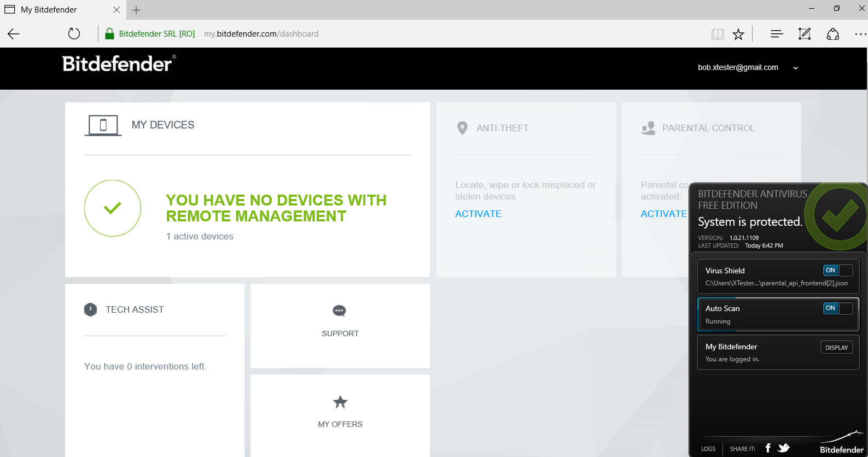
Task: Click the My Devices laptop icon
Action: point(103,125)
